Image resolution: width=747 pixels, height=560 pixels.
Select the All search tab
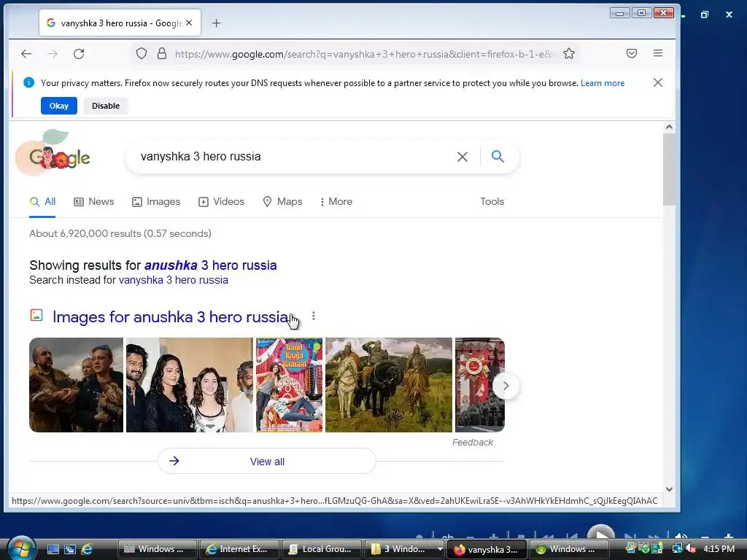[42, 201]
